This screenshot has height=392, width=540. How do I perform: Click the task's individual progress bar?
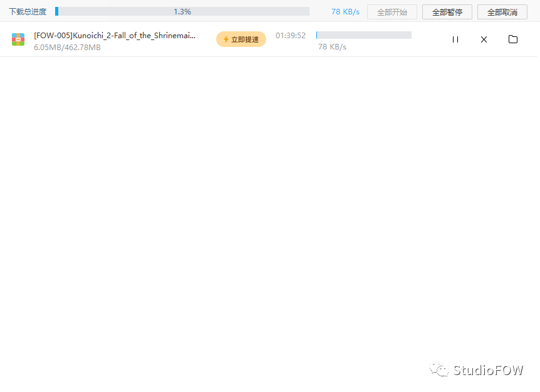(x=363, y=34)
